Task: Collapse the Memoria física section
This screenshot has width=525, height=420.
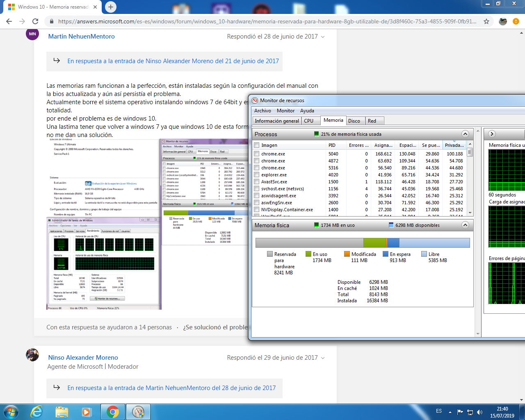Action: pyautogui.click(x=465, y=225)
